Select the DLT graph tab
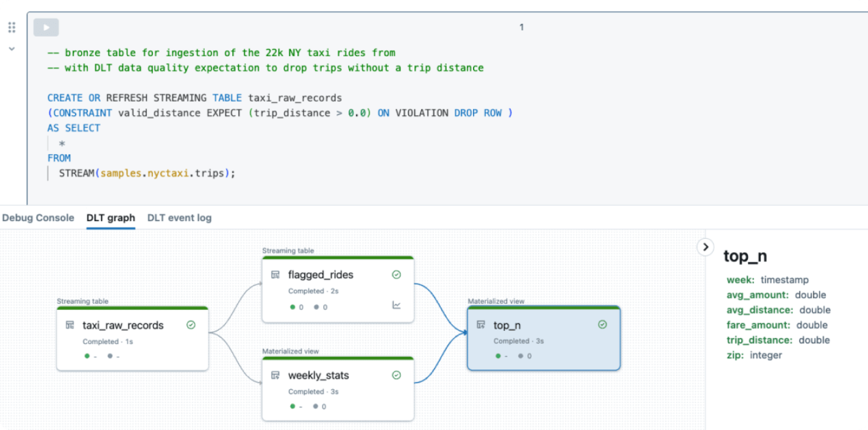868x430 pixels. [110, 217]
